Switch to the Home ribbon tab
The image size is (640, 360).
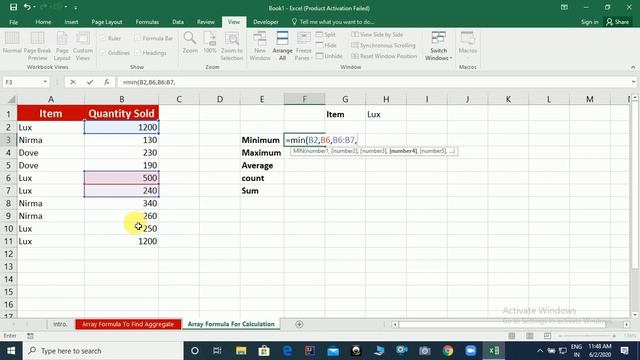[x=43, y=22]
